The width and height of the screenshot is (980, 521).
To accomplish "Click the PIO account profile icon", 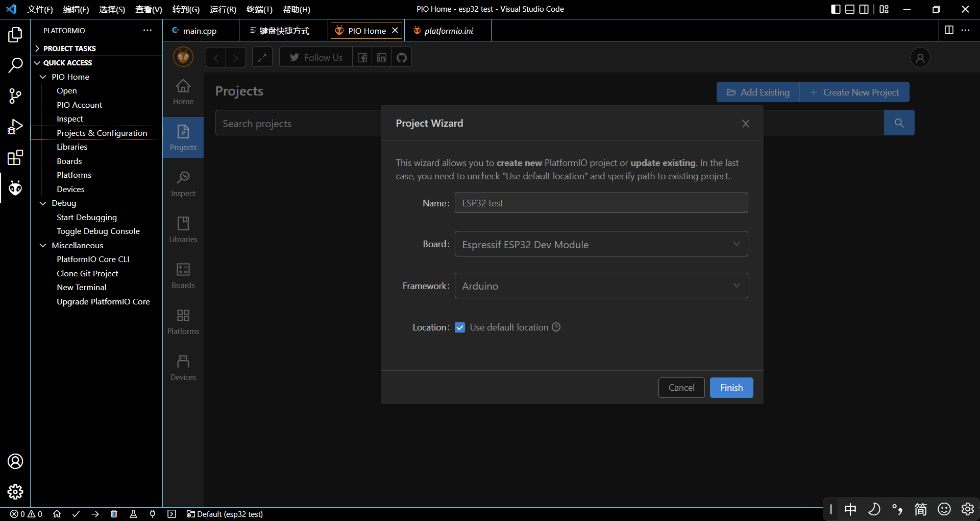I will [920, 58].
